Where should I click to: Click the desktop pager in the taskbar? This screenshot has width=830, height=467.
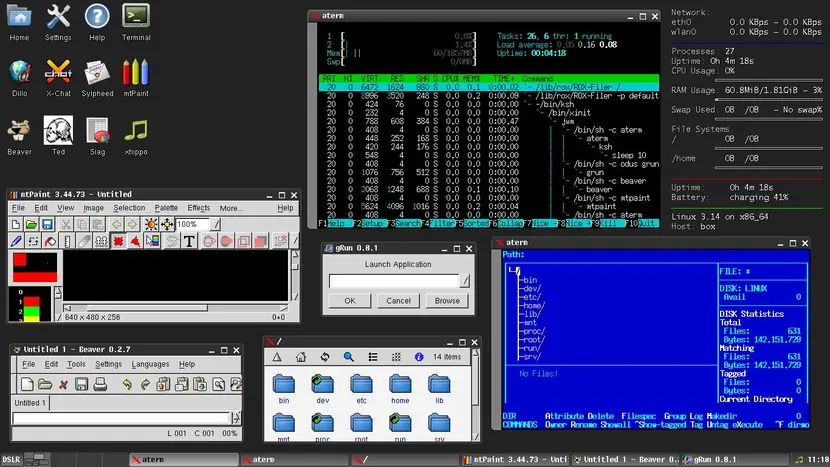[37, 460]
